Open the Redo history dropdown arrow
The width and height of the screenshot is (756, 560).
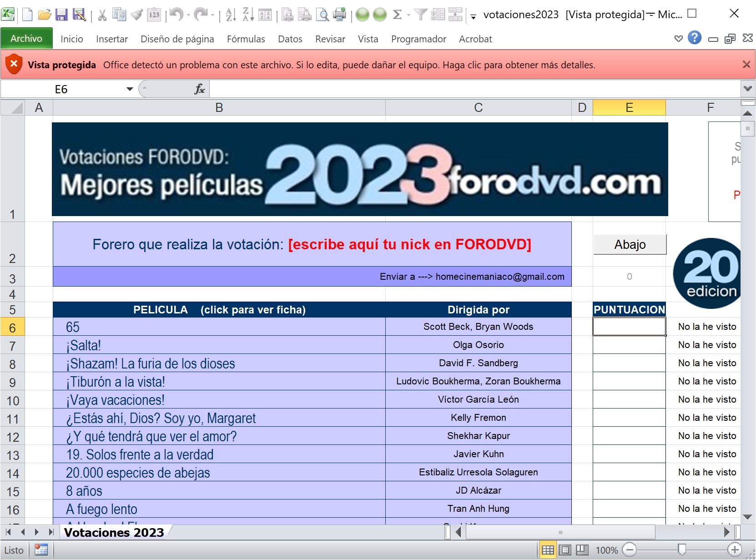tap(212, 15)
